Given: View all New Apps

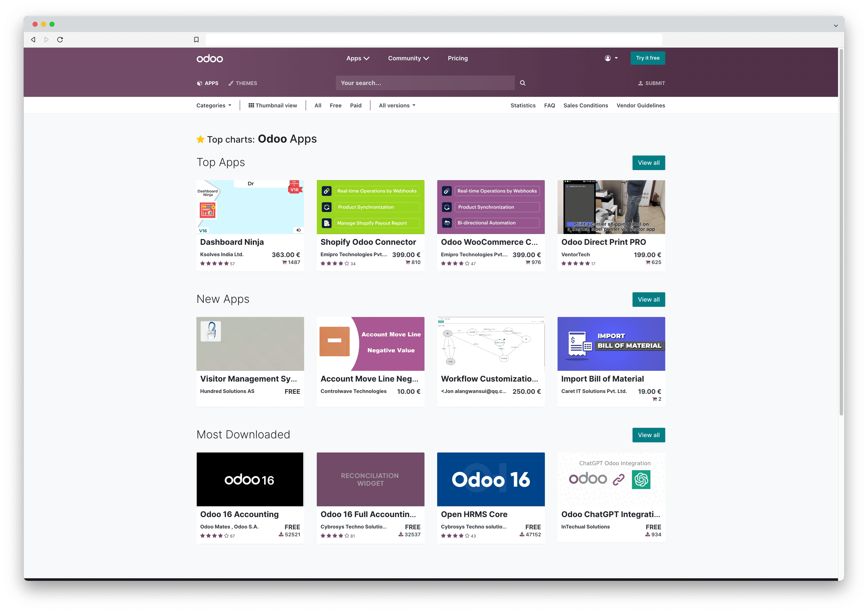Looking at the screenshot, I should (x=648, y=300).
